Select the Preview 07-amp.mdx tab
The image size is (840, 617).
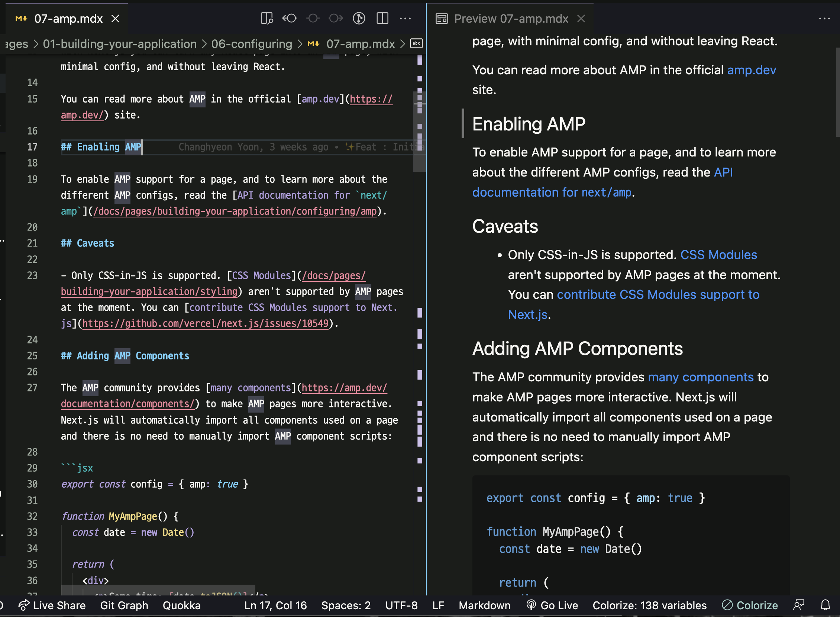511,18
